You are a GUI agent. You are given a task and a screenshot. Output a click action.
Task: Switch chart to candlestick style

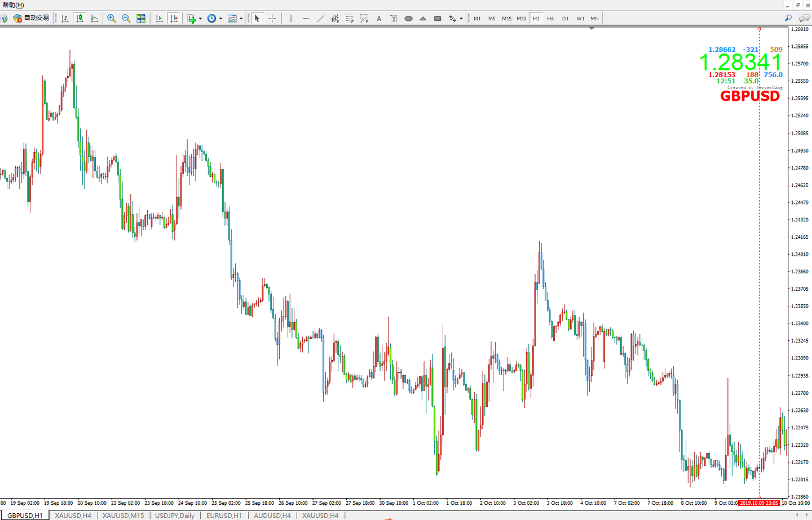[80, 18]
